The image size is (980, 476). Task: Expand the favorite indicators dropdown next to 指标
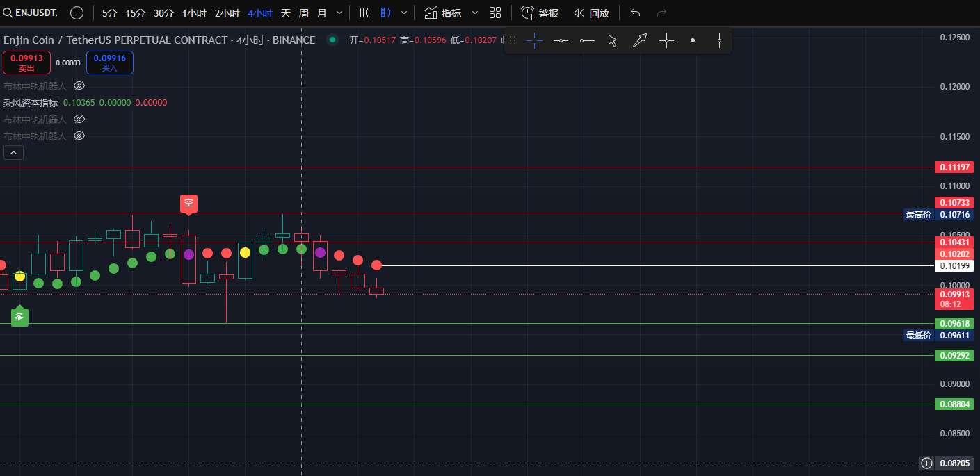[x=475, y=13]
